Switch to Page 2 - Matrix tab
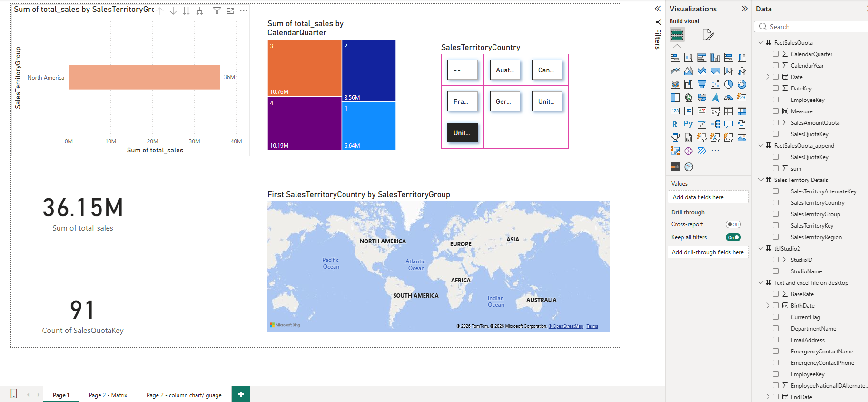Image resolution: width=868 pixels, height=402 pixels. click(x=108, y=395)
